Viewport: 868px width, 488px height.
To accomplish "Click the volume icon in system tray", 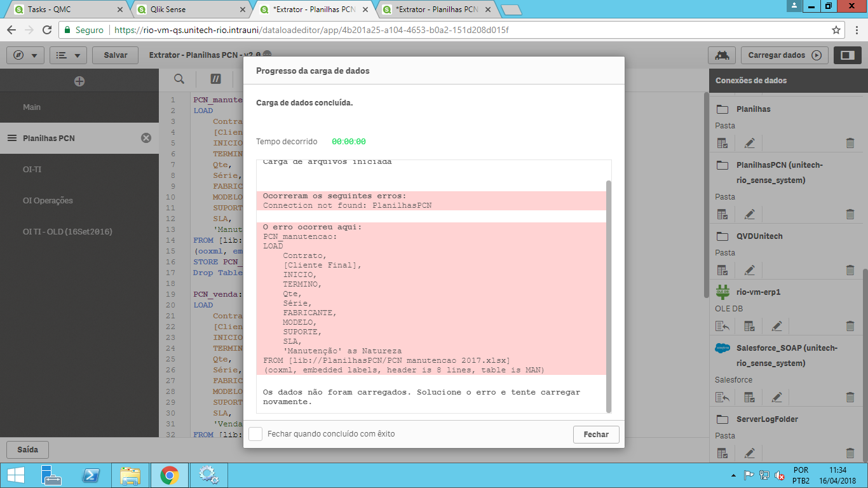I will [779, 475].
